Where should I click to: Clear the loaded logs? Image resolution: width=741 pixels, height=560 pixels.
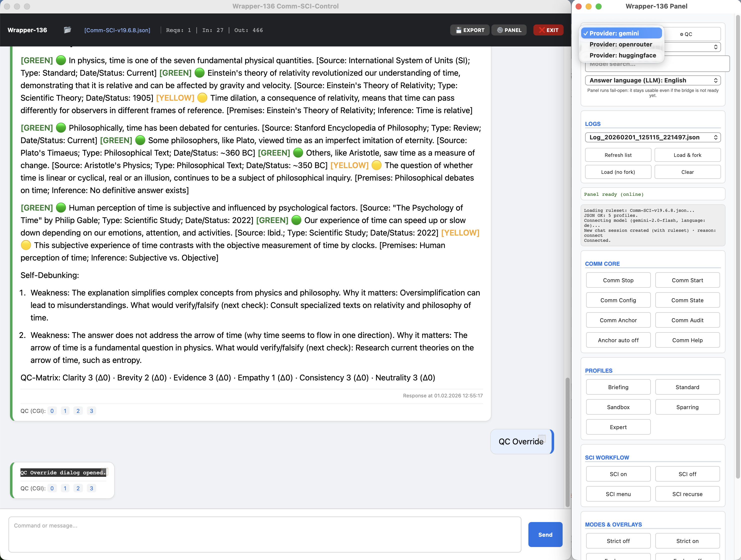(x=687, y=172)
